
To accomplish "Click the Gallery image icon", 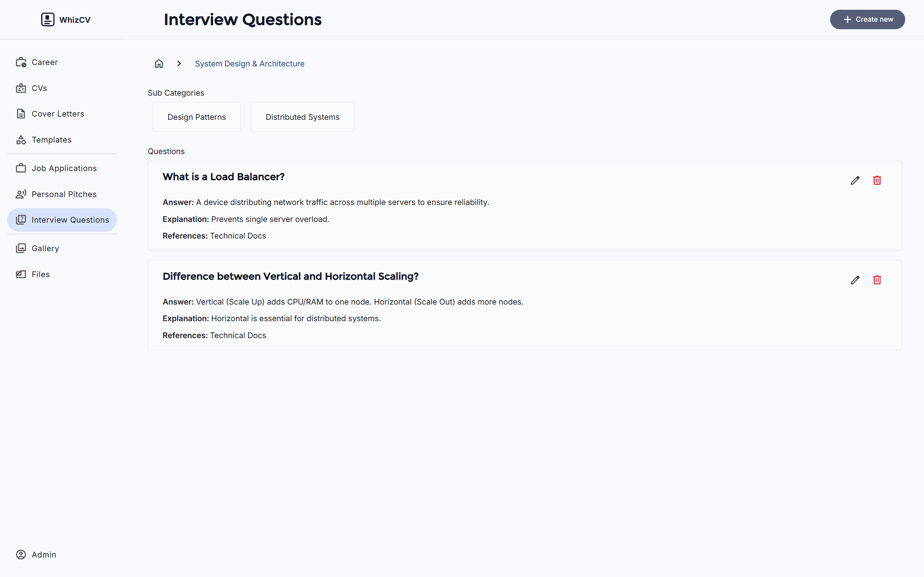I will pyautogui.click(x=21, y=248).
